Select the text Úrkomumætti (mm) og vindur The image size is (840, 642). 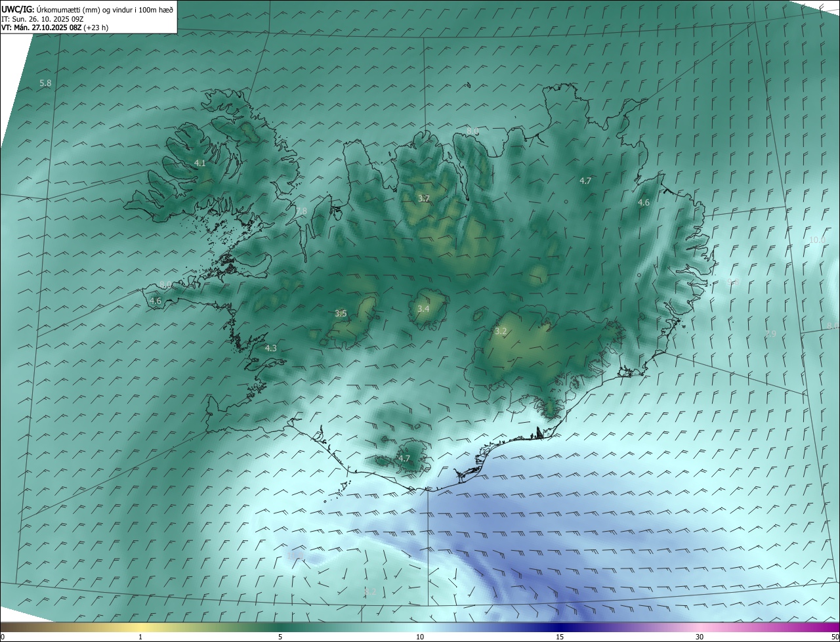pos(83,9)
